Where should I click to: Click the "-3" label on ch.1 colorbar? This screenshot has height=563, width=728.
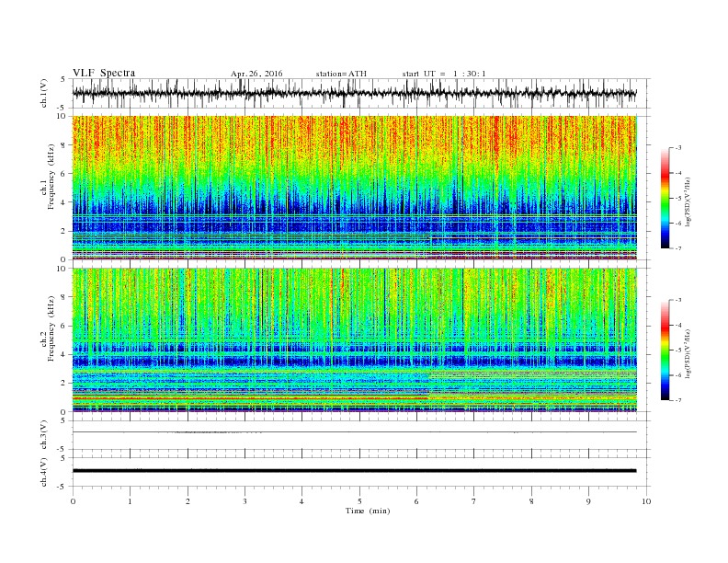[x=678, y=148]
